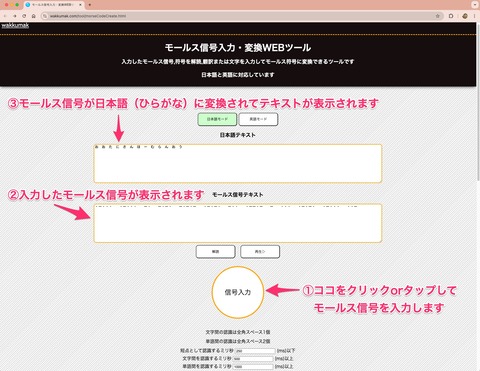This screenshot has height=371, width=480.
Task: Click the 再生▷ play button
Action: coord(260,252)
